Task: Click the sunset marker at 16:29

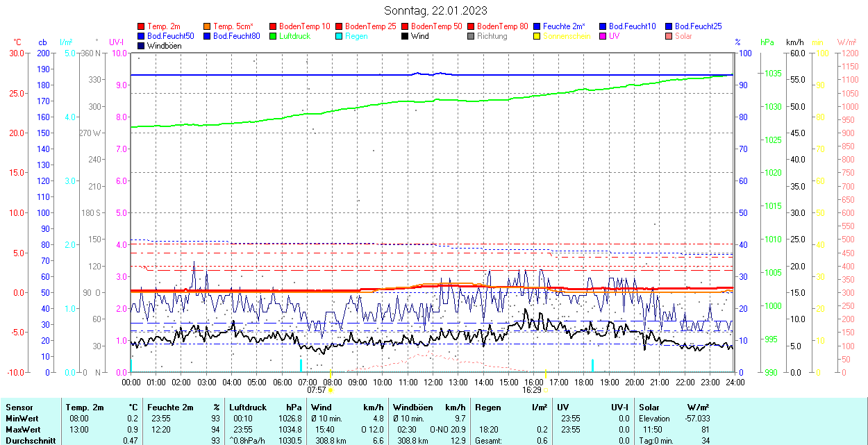Action: [x=546, y=390]
